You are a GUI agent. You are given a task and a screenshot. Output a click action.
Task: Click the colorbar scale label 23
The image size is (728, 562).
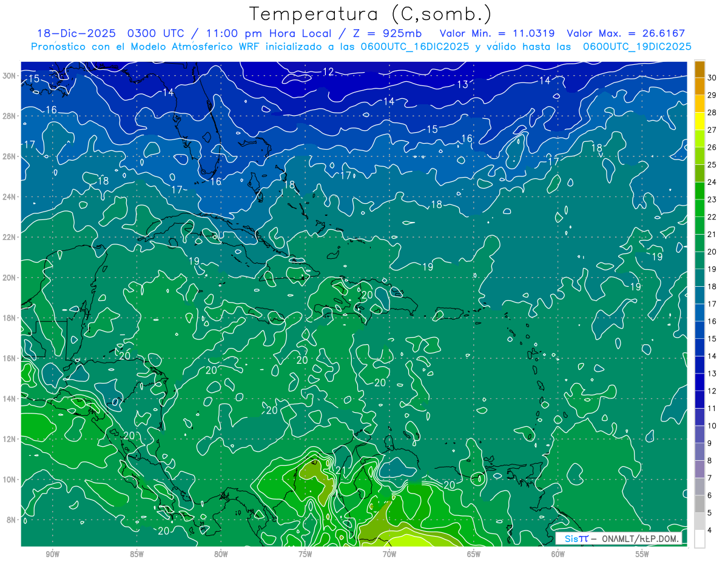click(712, 199)
